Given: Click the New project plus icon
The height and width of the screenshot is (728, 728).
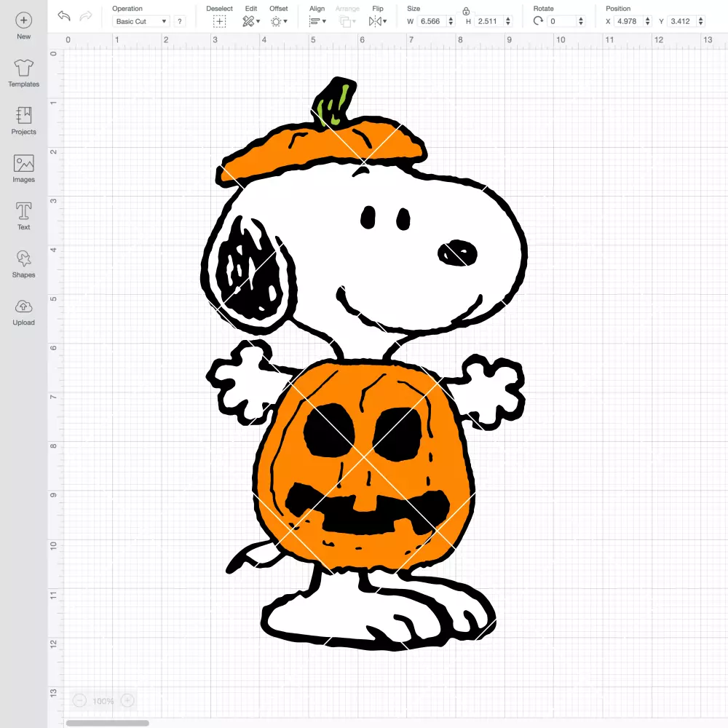Looking at the screenshot, I should tap(24, 20).
